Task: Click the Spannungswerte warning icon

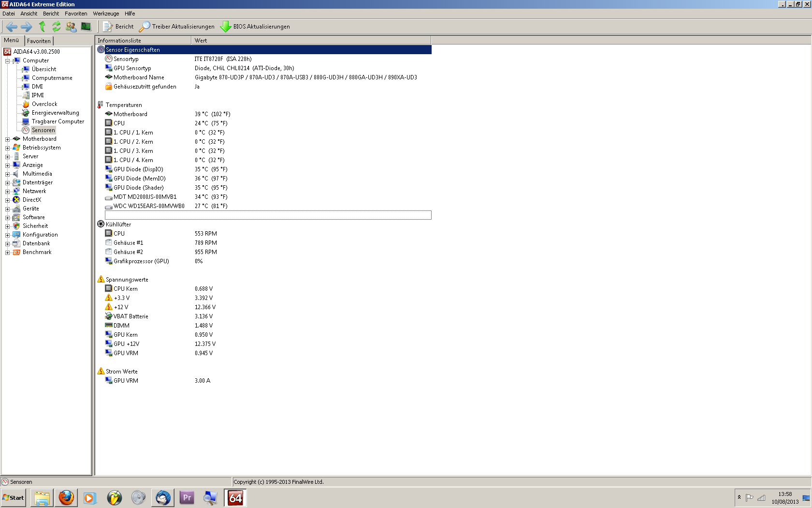Action: (101, 279)
